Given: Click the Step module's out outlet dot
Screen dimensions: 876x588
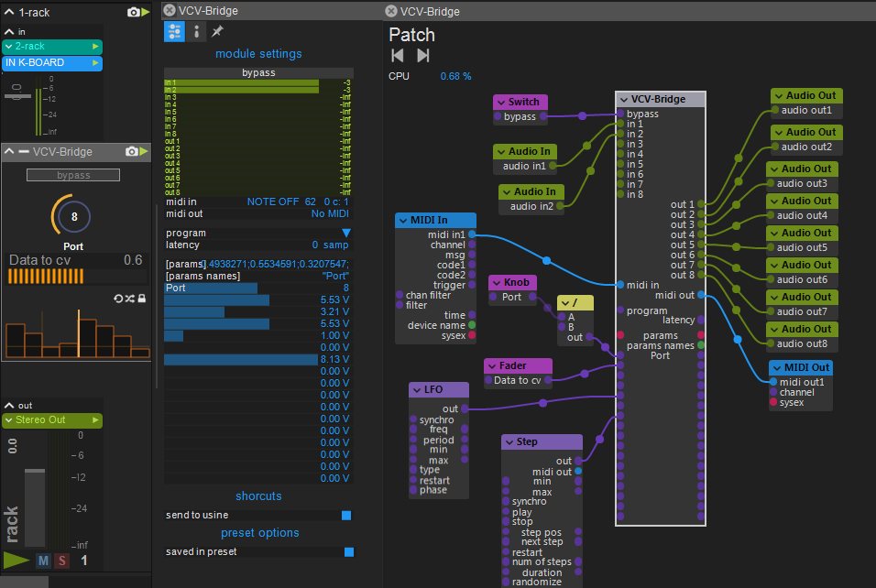Looking at the screenshot, I should [x=578, y=462].
